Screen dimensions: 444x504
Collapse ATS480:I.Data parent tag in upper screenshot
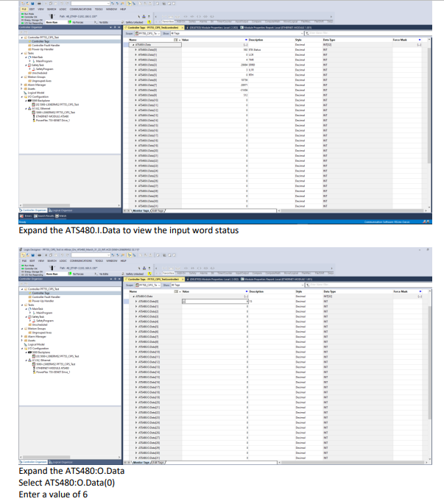pos(133,45)
